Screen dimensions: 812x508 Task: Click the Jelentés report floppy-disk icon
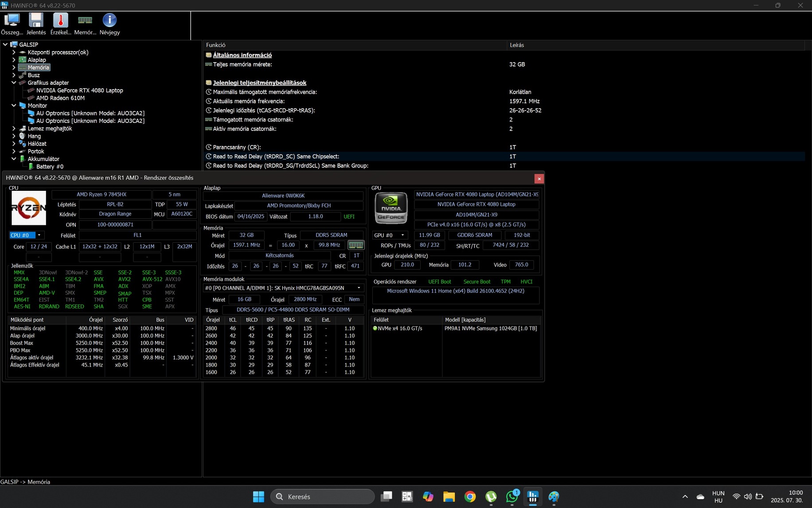[x=36, y=20]
